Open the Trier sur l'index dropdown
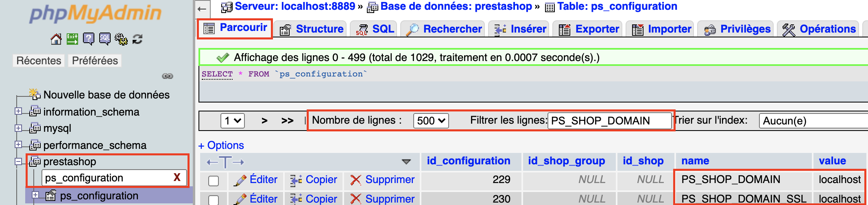The image size is (868, 205). 813,120
